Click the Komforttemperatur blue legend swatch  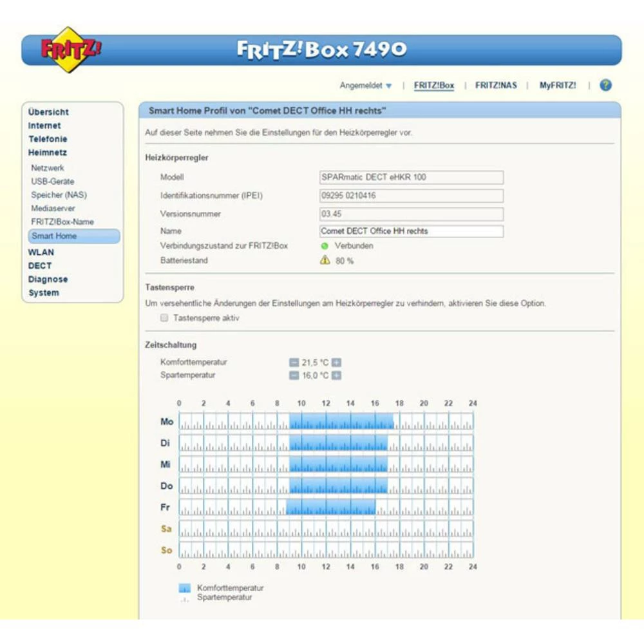click(185, 588)
